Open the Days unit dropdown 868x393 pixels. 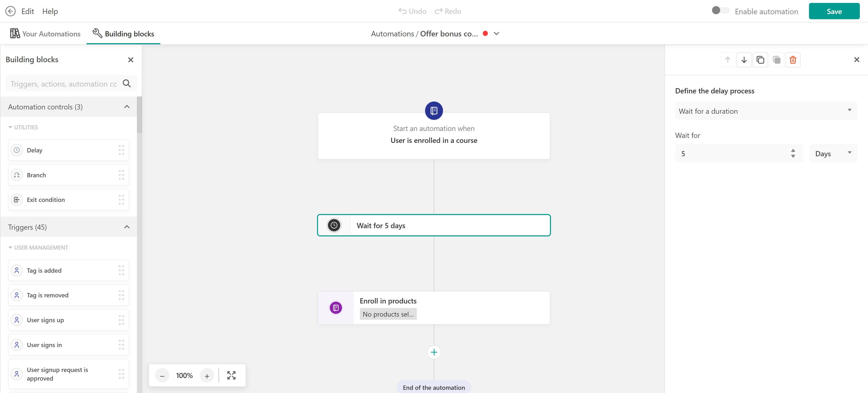click(x=833, y=154)
